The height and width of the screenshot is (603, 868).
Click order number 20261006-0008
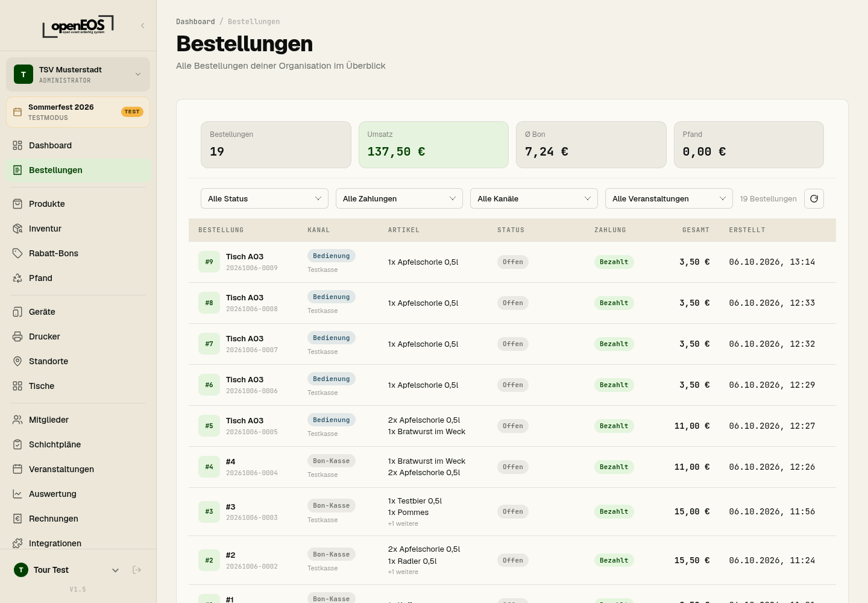click(x=252, y=309)
